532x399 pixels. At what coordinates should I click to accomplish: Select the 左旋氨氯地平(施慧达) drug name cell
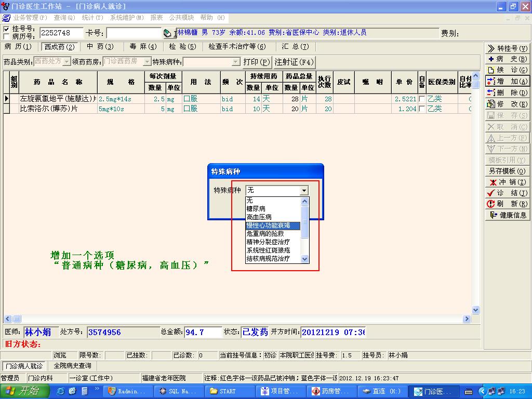pyautogui.click(x=58, y=99)
